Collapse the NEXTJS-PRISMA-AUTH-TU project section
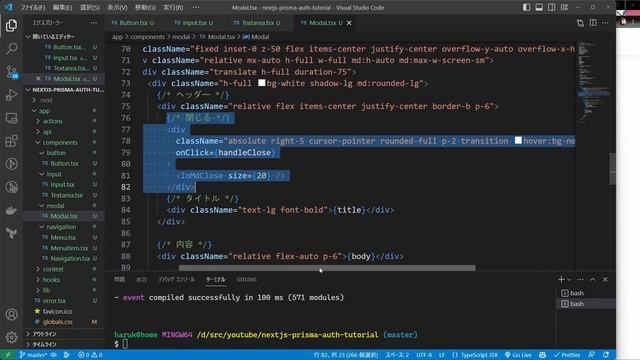The height and width of the screenshot is (360, 640). coord(63,90)
